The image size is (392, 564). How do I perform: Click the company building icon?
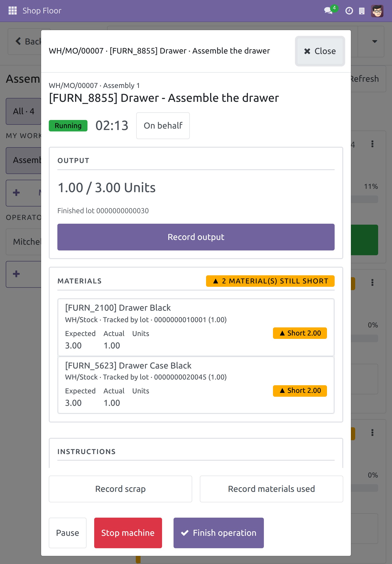(362, 11)
